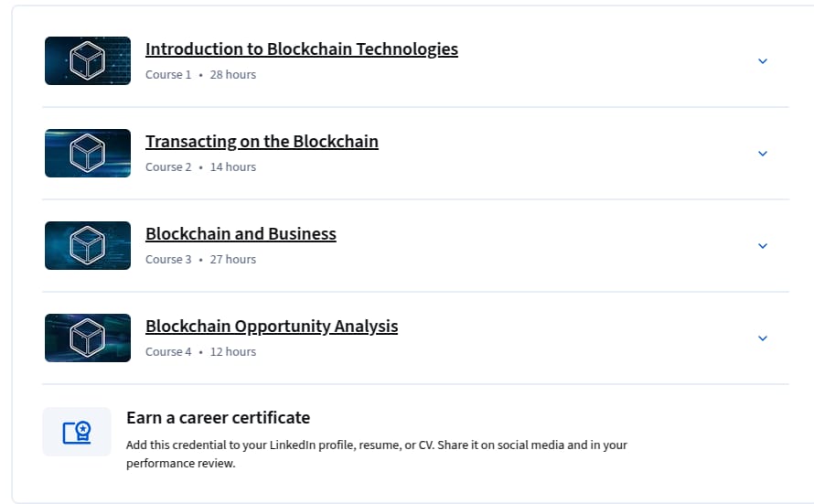Image resolution: width=814 pixels, height=504 pixels.
Task: Open the Introduction to Blockchain Technologies link
Action: pos(302,48)
